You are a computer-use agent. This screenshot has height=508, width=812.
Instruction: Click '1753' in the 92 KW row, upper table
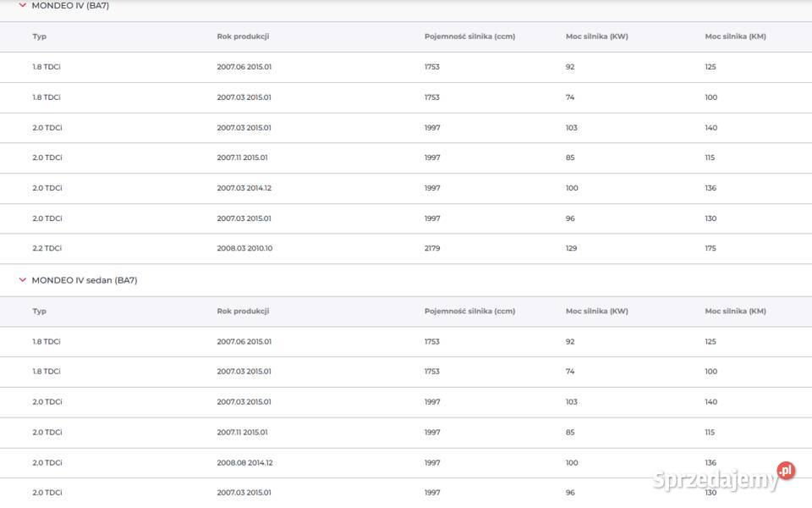pos(432,67)
